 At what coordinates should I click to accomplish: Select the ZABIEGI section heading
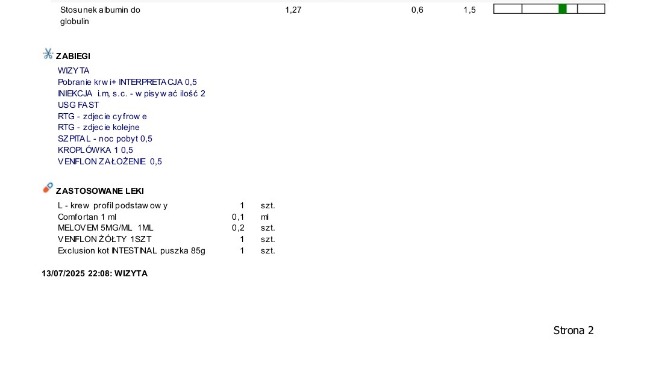[73, 56]
